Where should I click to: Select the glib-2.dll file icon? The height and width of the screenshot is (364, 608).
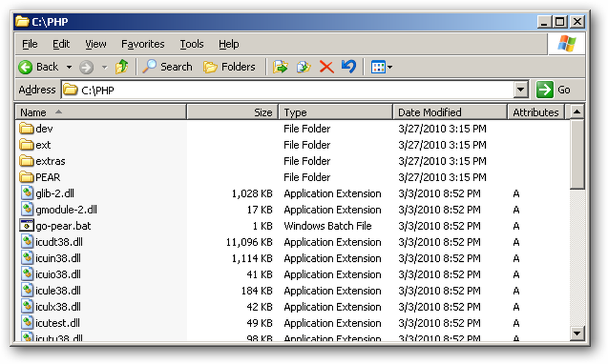click(x=27, y=193)
